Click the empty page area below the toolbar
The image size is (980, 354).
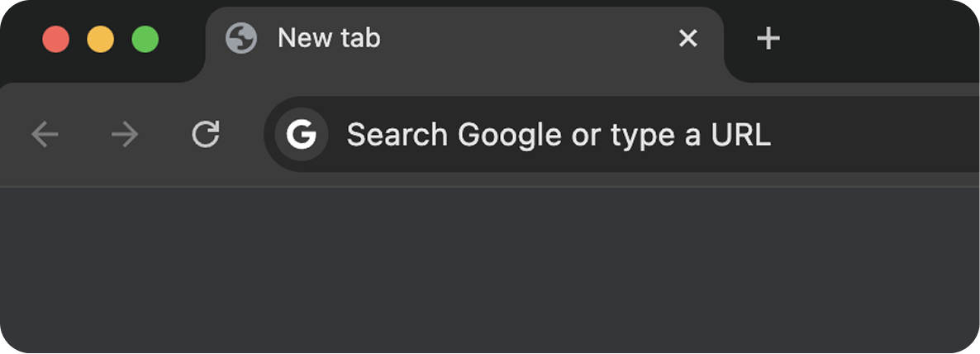pos(490,273)
